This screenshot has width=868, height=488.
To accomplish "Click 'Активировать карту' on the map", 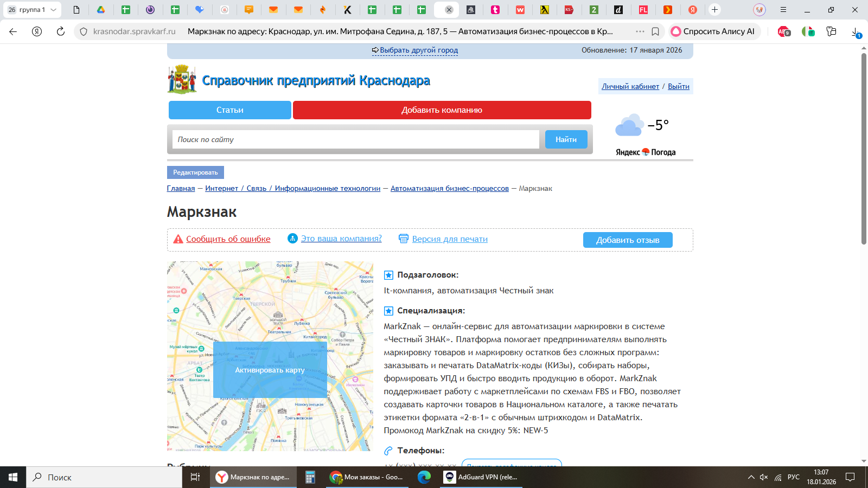I will pos(270,370).
